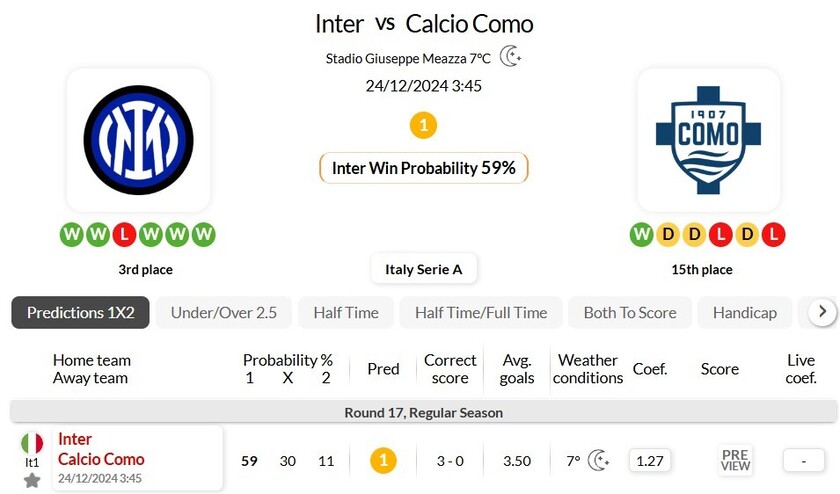Click the Como club crest
840x494 pixels.
[x=708, y=140]
